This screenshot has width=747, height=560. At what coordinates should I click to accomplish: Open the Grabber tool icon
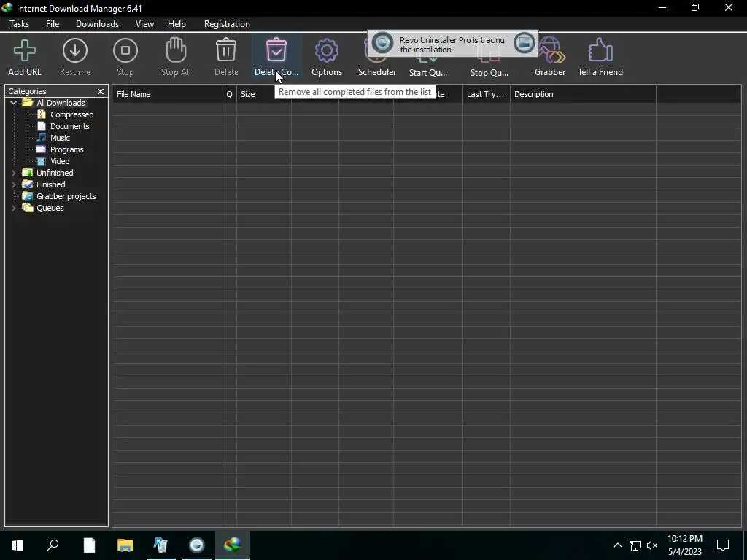553,52
